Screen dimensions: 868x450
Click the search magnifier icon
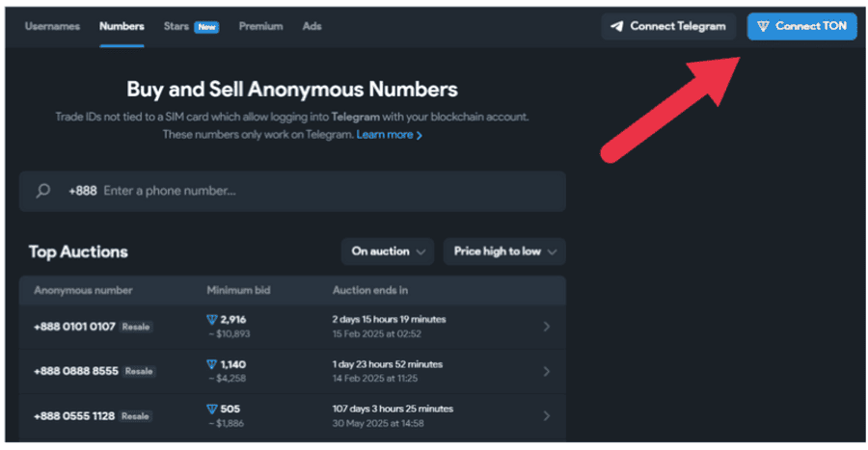pos(42,191)
